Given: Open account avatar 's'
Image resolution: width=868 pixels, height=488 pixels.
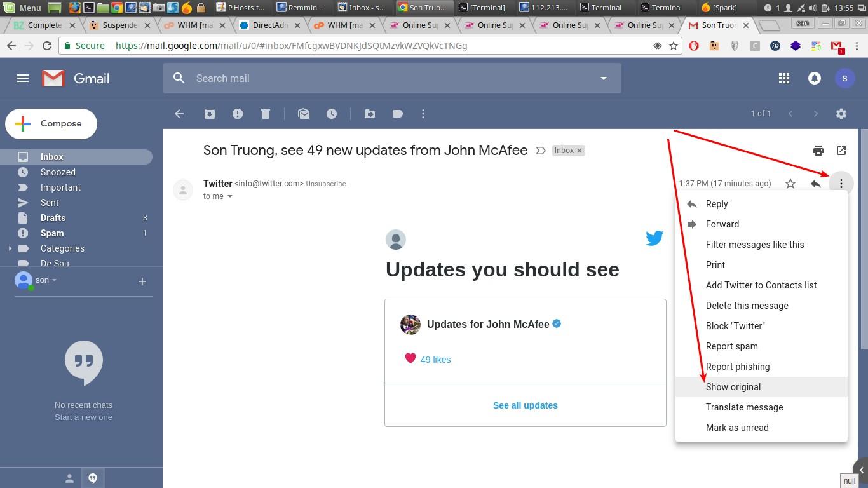Looking at the screenshot, I should tap(844, 78).
